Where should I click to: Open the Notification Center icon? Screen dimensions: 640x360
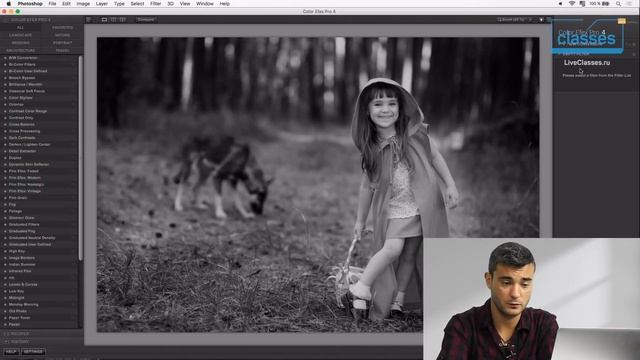[629, 4]
